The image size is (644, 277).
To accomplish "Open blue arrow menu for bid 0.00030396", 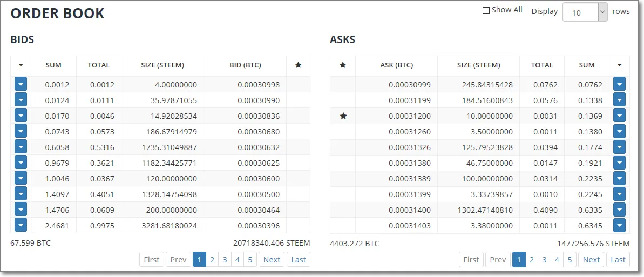I will (21, 226).
